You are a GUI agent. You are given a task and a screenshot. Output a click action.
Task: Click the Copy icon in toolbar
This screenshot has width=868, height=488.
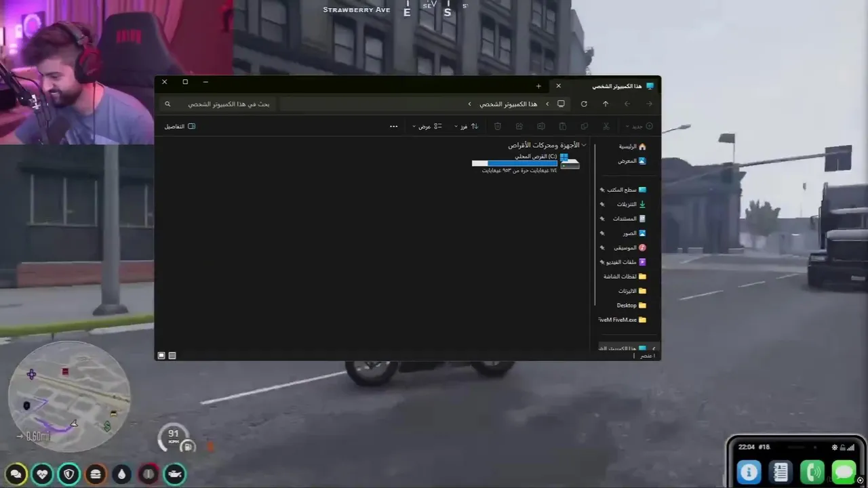tap(585, 126)
